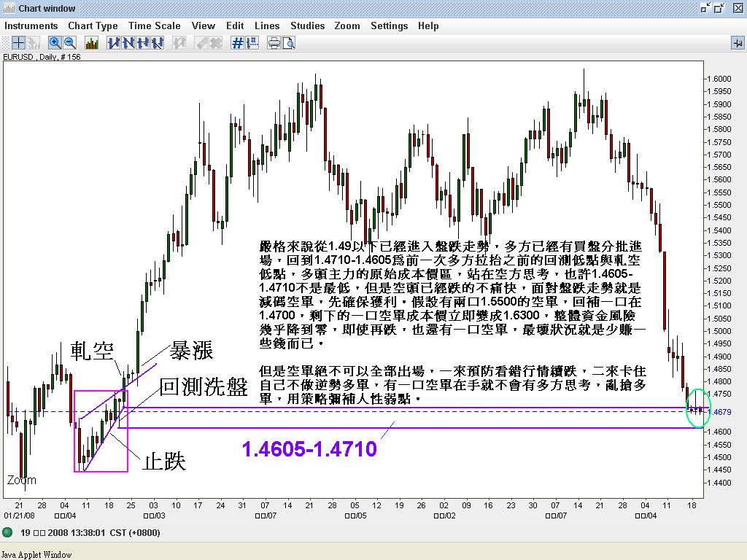Screen dimensions: 747x560
Task: Click the blue 1.4679 current price label
Action: [x=721, y=412]
